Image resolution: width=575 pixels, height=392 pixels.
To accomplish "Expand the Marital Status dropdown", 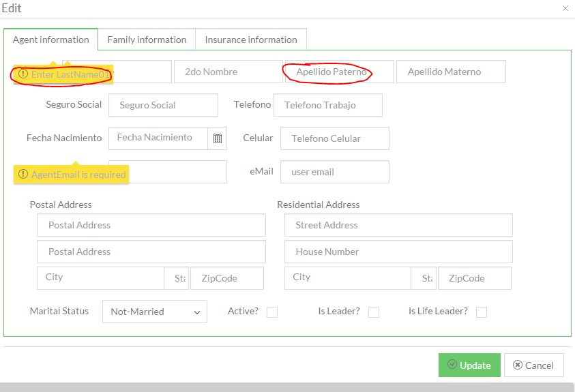I will pos(155,312).
